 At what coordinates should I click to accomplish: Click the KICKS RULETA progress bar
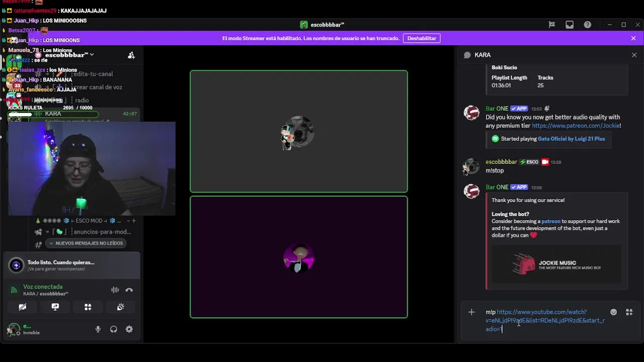click(x=53, y=115)
